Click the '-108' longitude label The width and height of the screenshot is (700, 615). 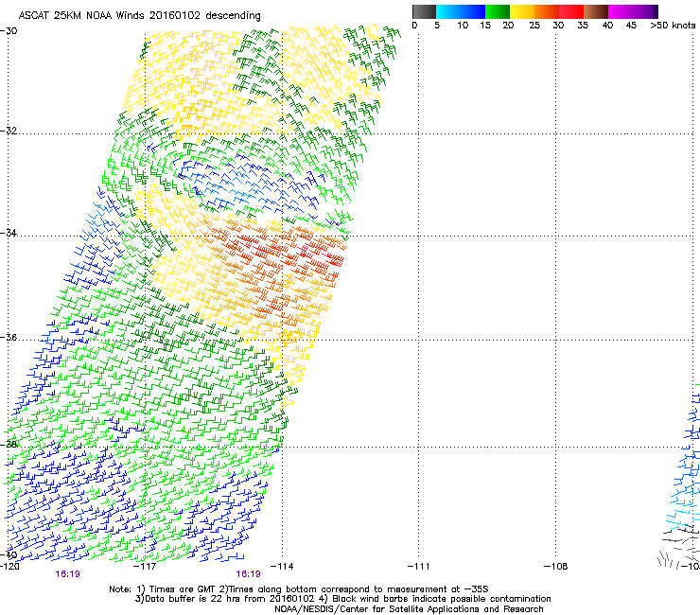pos(556,567)
